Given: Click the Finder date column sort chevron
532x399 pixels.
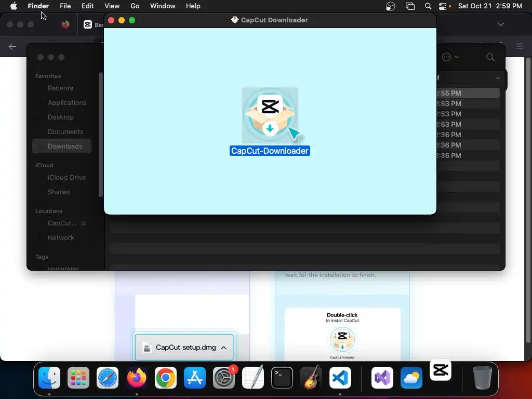Looking at the screenshot, I should [498, 78].
